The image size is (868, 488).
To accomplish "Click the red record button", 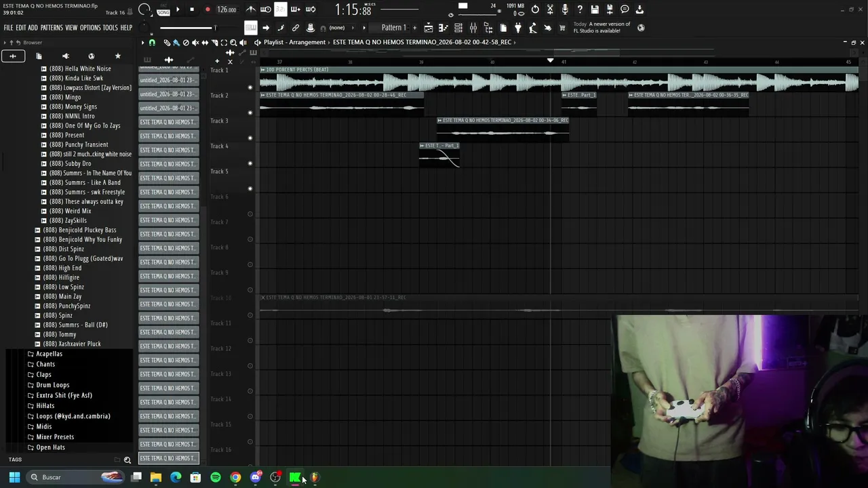I will pos(208,9).
